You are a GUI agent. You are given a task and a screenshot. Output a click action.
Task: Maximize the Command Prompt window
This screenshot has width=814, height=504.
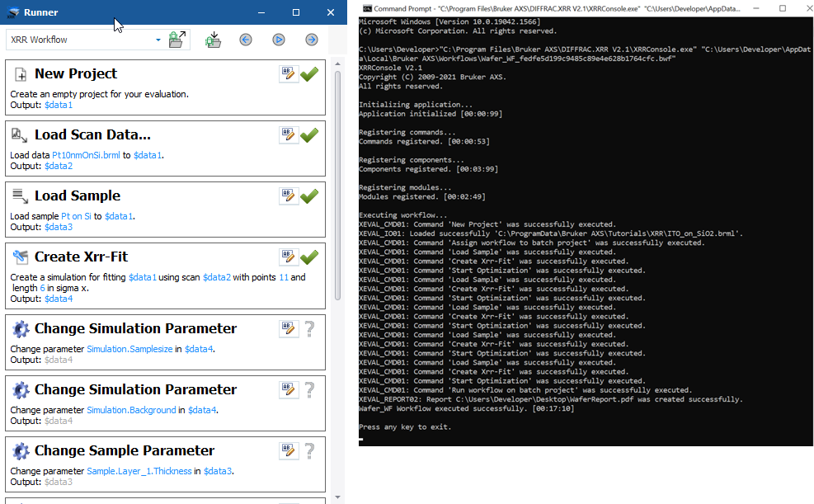click(x=783, y=8)
